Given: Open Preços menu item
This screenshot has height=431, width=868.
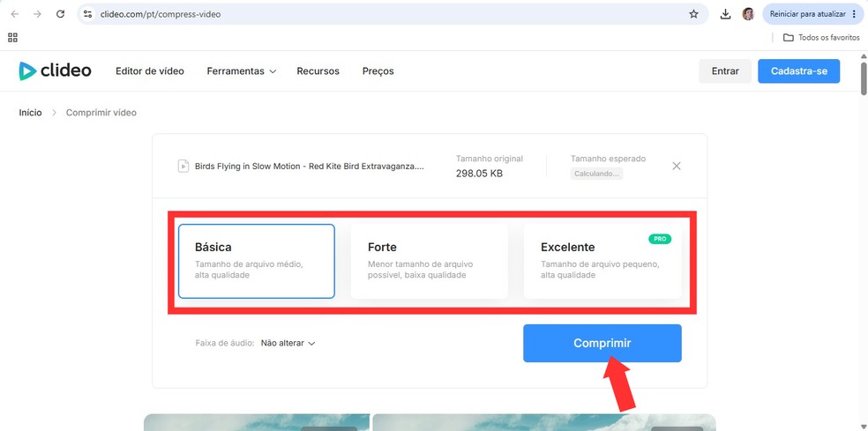Looking at the screenshot, I should (x=378, y=71).
